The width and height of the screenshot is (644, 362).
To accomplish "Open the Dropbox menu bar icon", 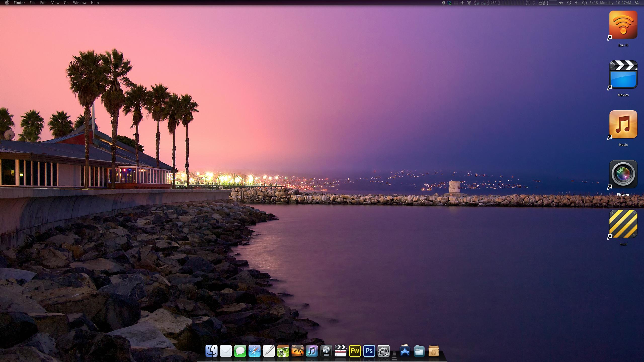I will pyautogui.click(x=449, y=3).
